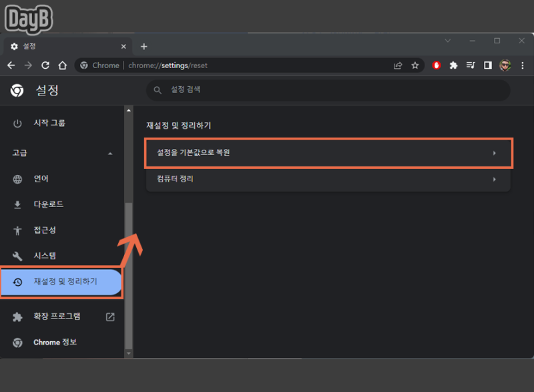Click the forward navigation arrow
Viewport: 534px width, 392px height.
tap(28, 65)
